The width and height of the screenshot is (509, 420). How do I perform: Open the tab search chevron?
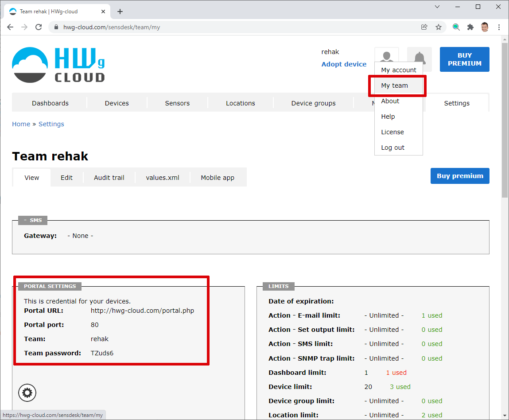(437, 7)
